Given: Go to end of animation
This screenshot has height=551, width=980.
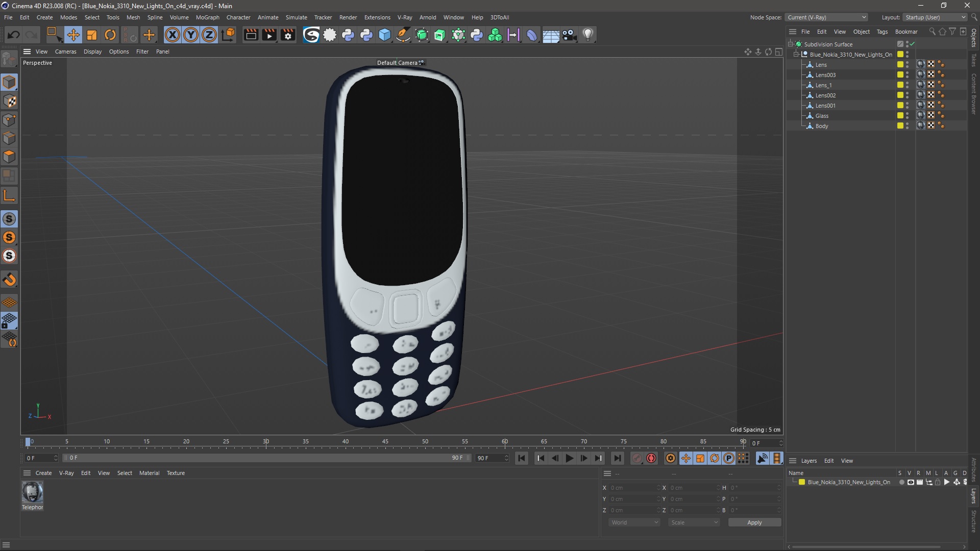Looking at the screenshot, I should pos(617,458).
